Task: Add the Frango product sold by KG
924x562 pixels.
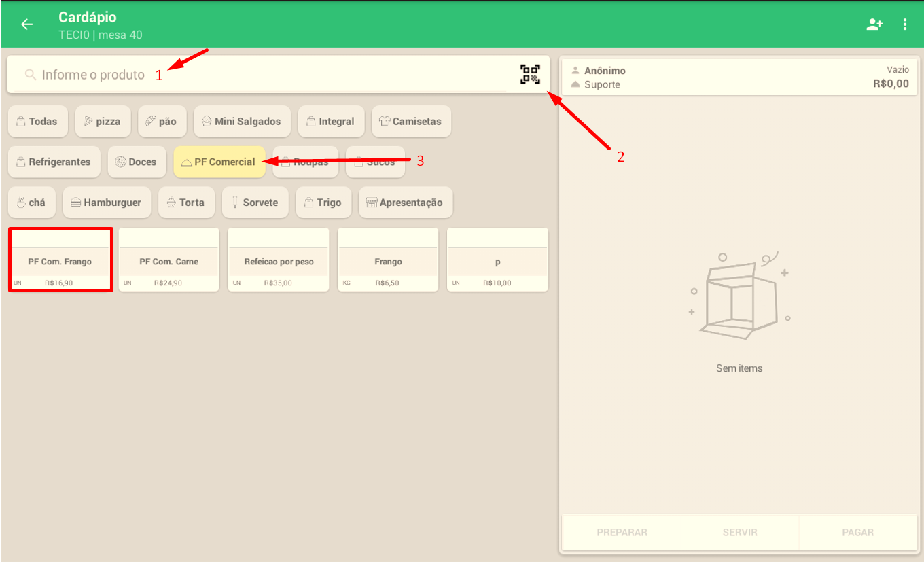Action: click(389, 260)
